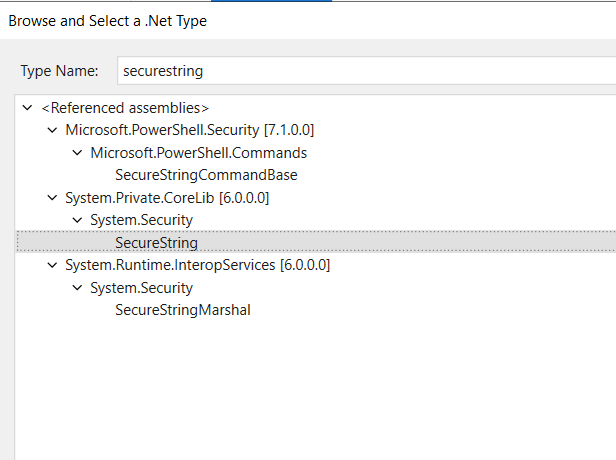The image size is (616, 460).
Task: Collapse the Microsoft.PowerShell.Commands namespace chevron
Action: coord(77,153)
